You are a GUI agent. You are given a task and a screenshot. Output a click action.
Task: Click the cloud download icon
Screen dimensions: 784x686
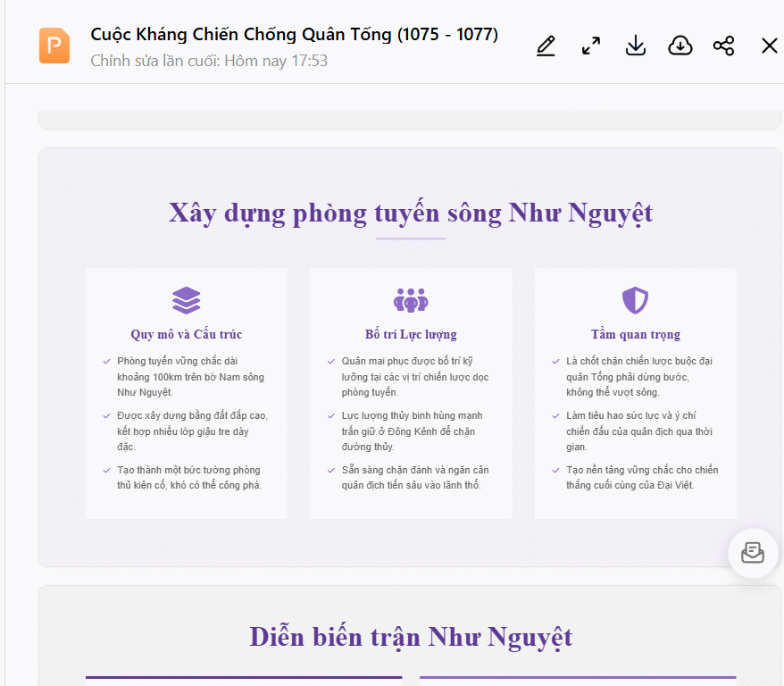click(x=680, y=46)
